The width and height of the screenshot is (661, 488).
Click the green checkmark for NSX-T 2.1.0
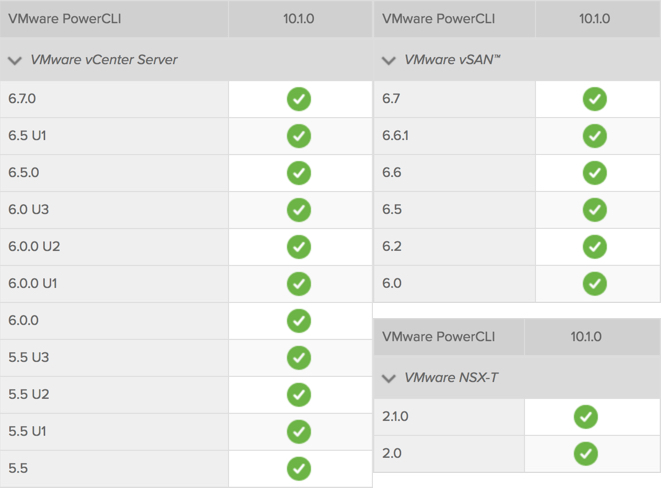(x=586, y=416)
